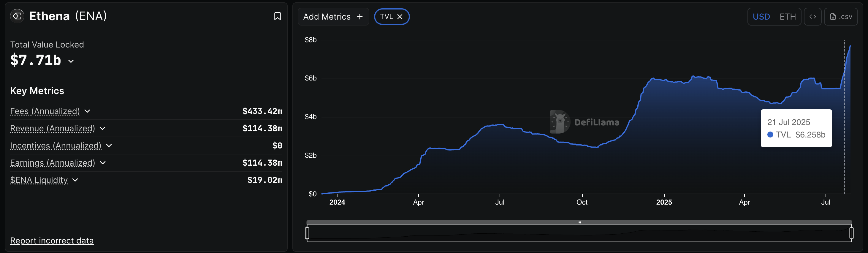Screen dimensions: 868x253
Task: Click Report incorrect data link
Action: pyautogui.click(x=52, y=241)
